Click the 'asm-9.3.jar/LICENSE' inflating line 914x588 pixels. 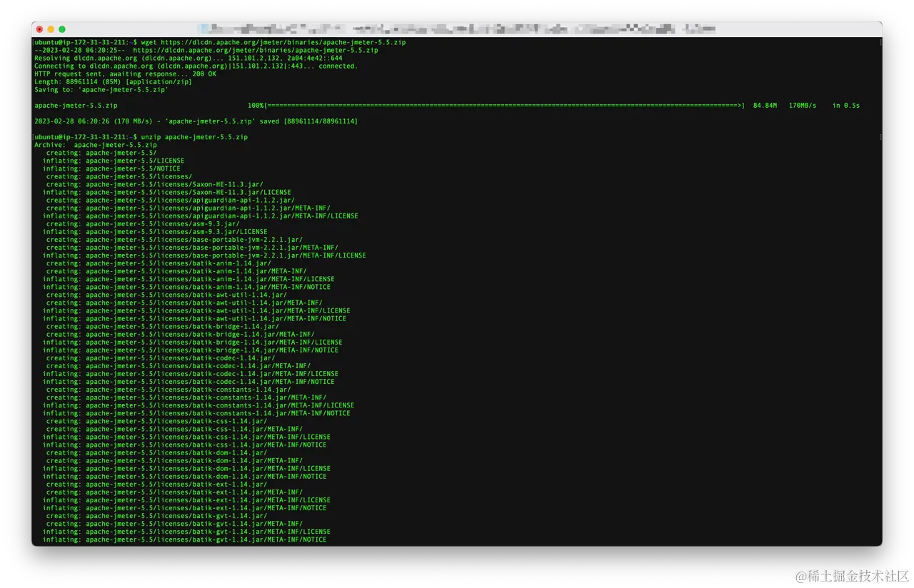tap(155, 231)
